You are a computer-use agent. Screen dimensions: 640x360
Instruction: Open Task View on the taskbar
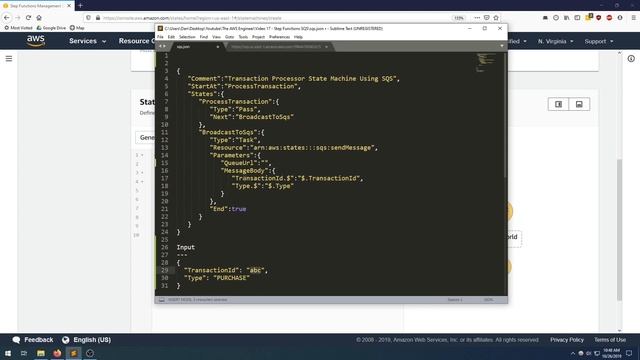[24, 353]
